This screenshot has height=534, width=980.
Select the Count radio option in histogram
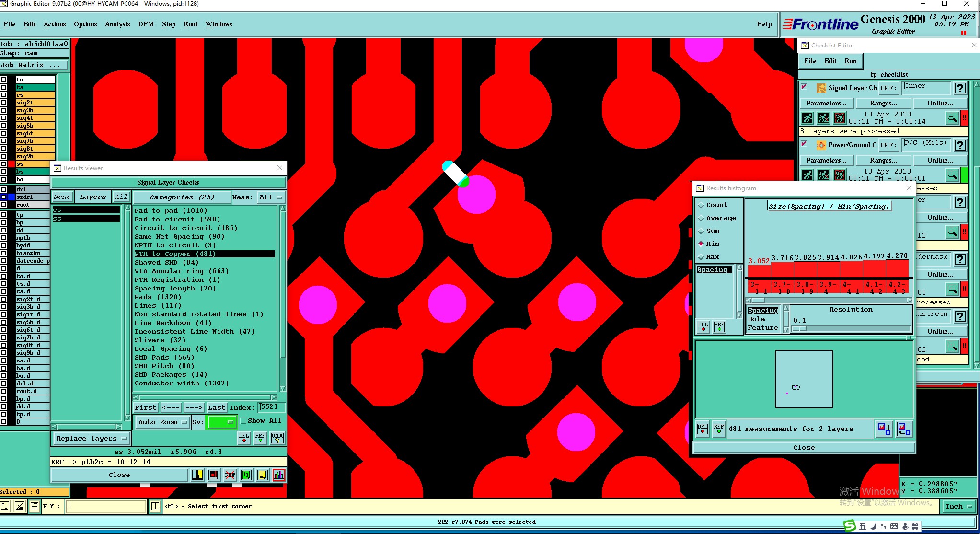click(x=702, y=205)
